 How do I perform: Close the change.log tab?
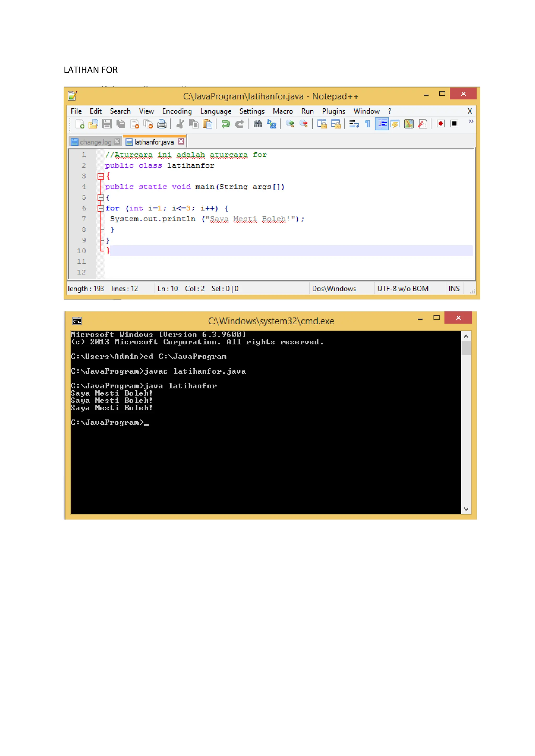(117, 141)
